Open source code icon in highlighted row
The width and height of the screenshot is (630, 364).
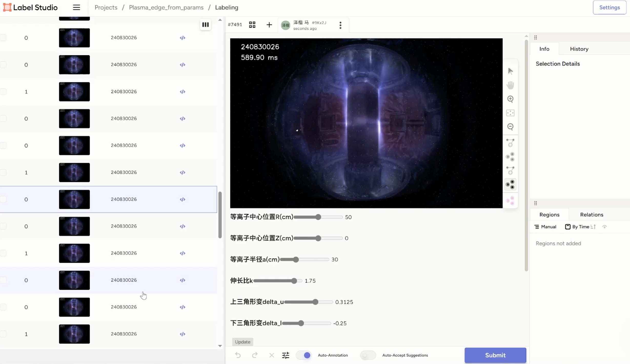[182, 199]
